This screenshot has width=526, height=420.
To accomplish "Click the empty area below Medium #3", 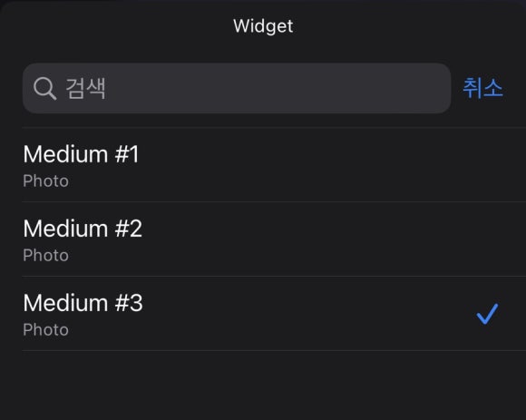I will [263, 386].
